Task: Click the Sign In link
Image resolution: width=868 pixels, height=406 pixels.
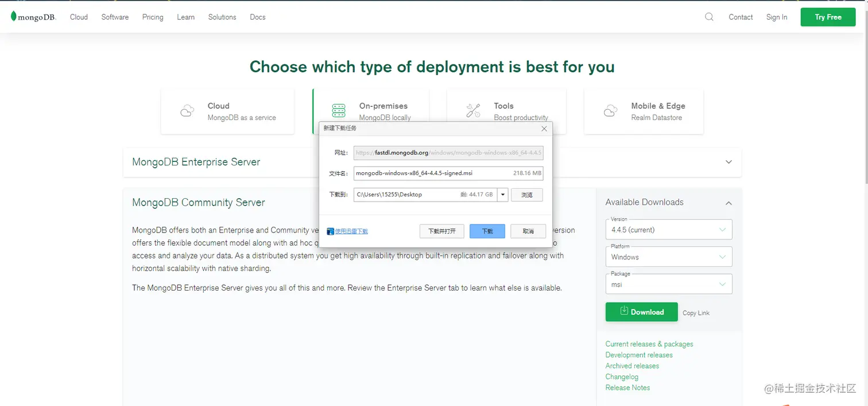Action: point(777,17)
